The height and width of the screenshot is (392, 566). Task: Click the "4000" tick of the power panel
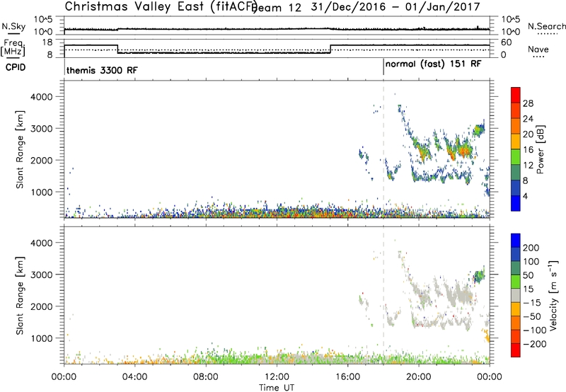point(42,97)
